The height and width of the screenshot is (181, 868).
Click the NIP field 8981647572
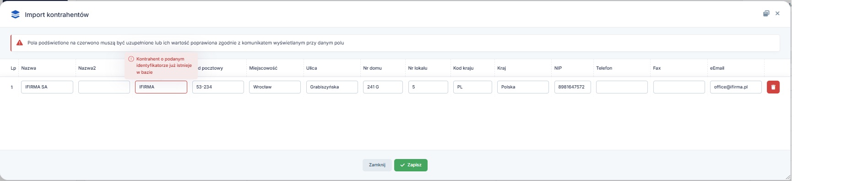[x=573, y=87]
